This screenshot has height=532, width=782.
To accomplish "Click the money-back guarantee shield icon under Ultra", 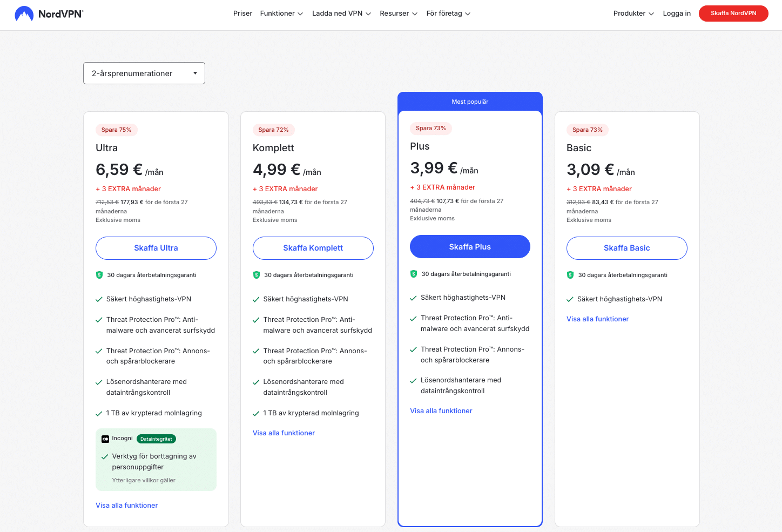I will pyautogui.click(x=99, y=275).
